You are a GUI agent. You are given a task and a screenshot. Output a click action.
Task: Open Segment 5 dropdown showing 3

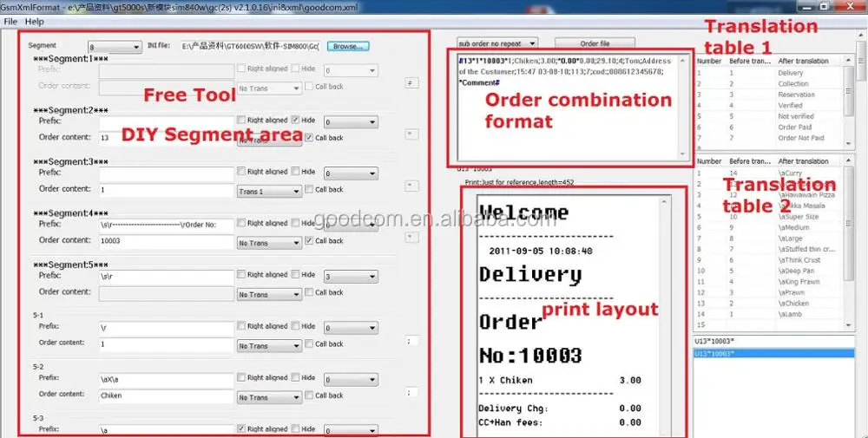(351, 277)
